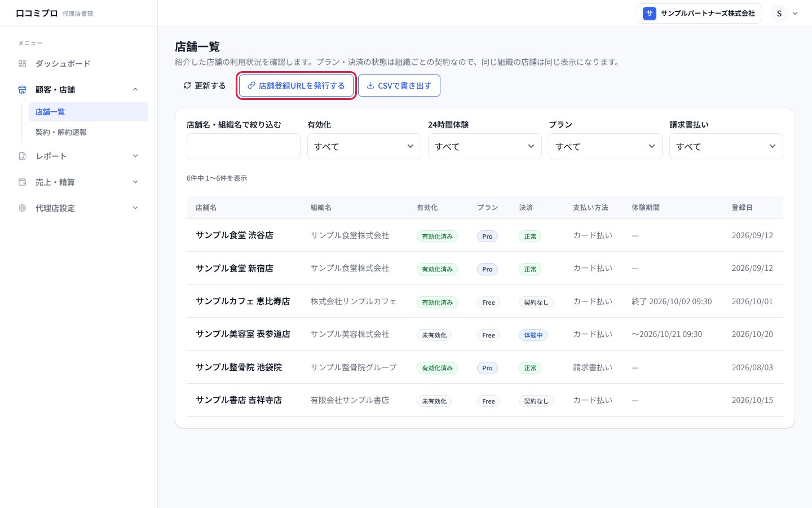Select the サンプル食堂 渋谷店 store name
Screen dimensions: 812x508
[x=235, y=235]
